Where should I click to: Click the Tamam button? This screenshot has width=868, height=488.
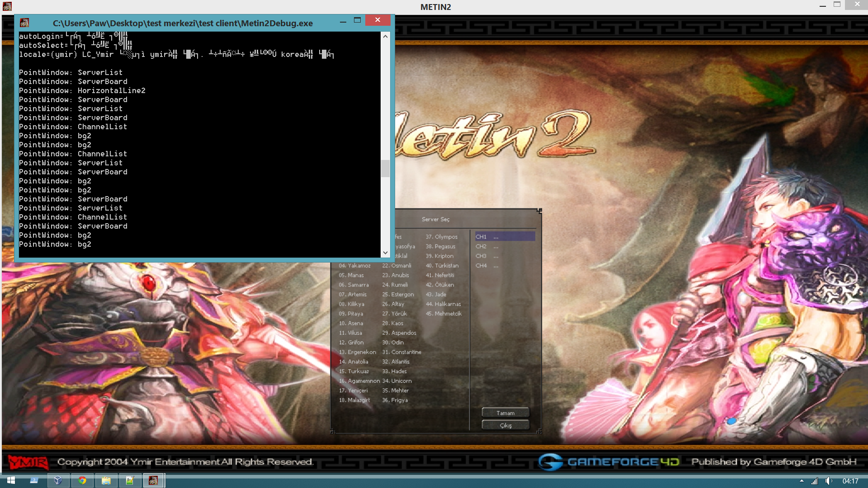[505, 413]
